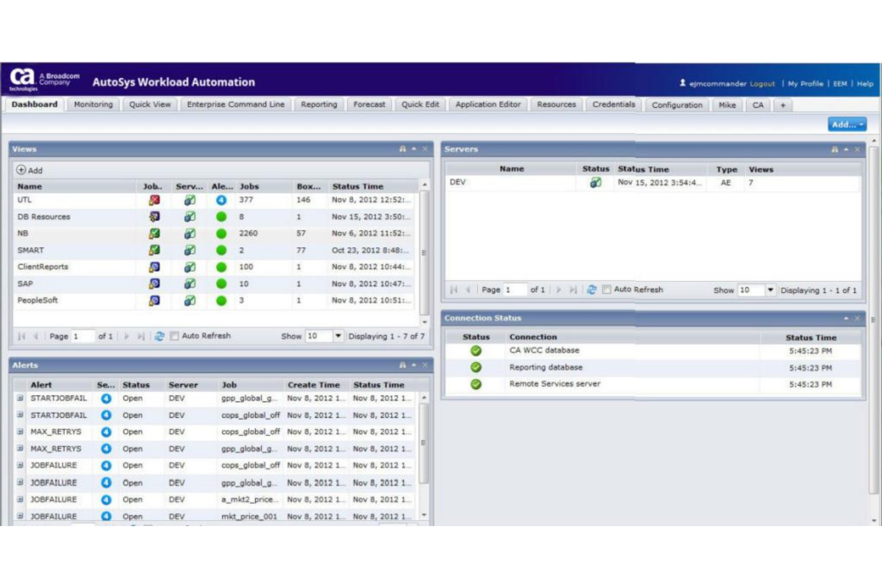Image resolution: width=882 pixels, height=588 pixels.
Task: Open the Application Editor tab
Action: tap(487, 104)
